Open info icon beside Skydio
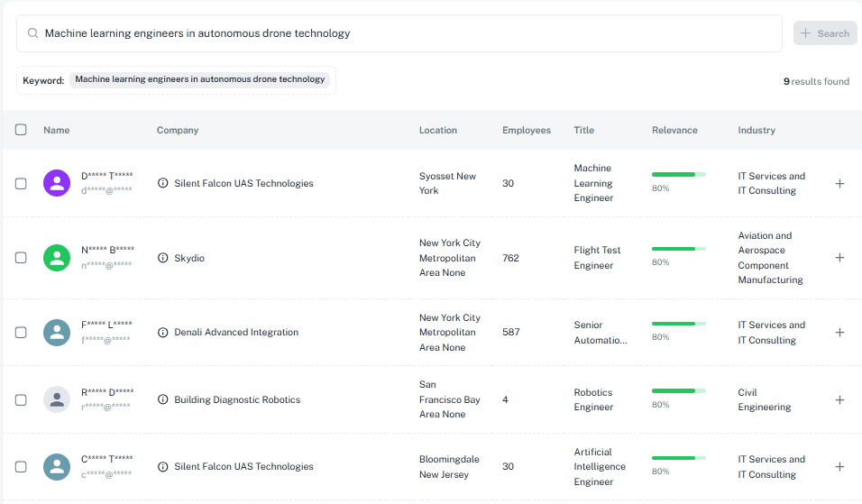Screen dimensions: 862x504 pyautogui.click(x=162, y=258)
